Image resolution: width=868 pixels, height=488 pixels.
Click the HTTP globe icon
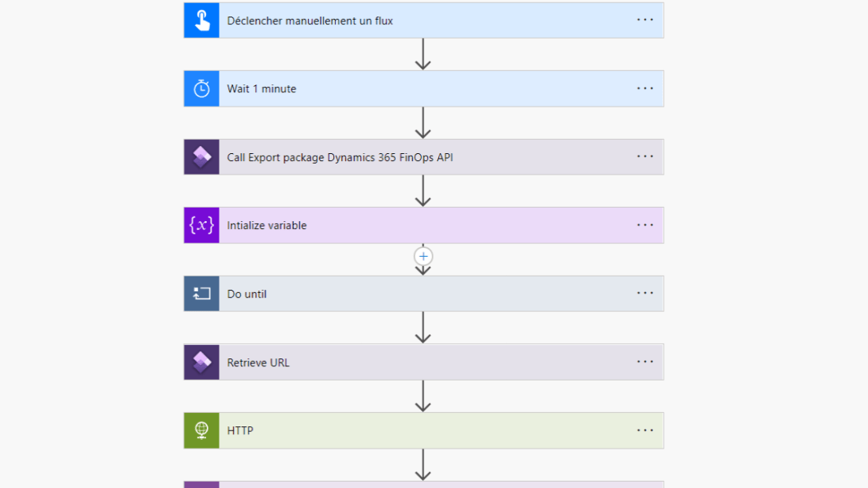tap(201, 430)
